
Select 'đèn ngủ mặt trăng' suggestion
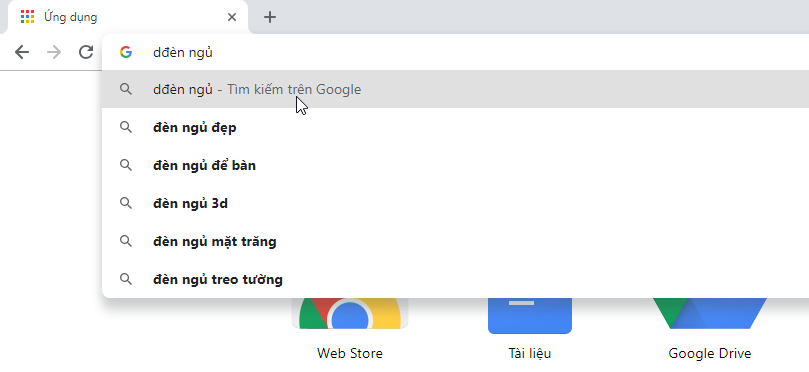[x=456, y=241]
